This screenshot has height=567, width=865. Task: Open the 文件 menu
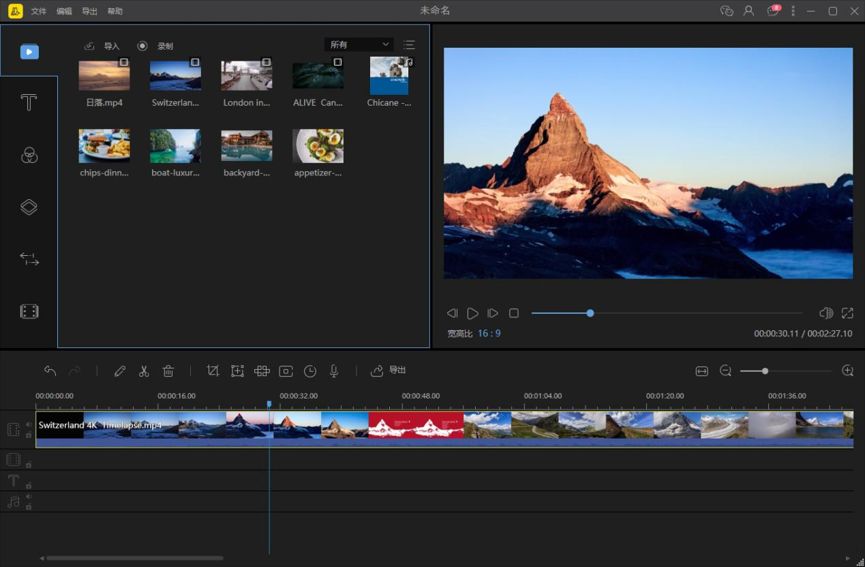click(x=38, y=11)
